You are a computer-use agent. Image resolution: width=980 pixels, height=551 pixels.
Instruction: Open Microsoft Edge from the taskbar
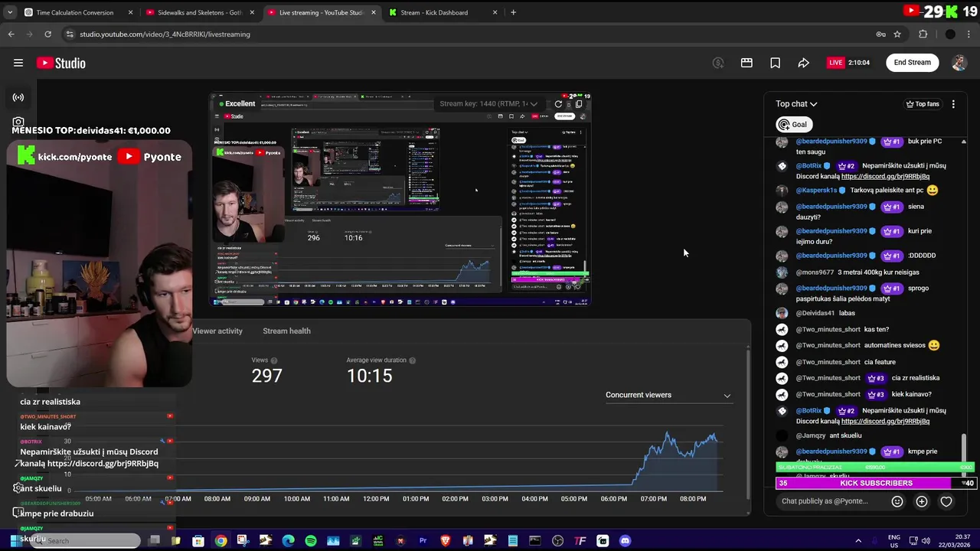pos(288,541)
